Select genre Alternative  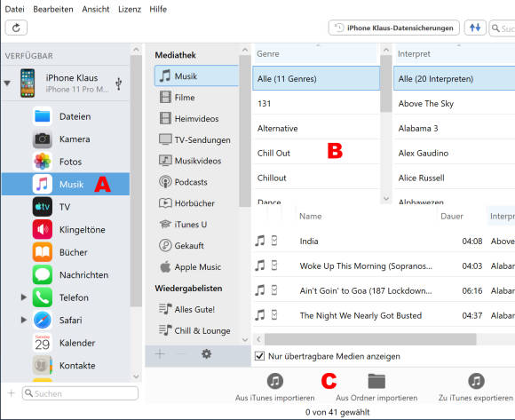[316, 128]
